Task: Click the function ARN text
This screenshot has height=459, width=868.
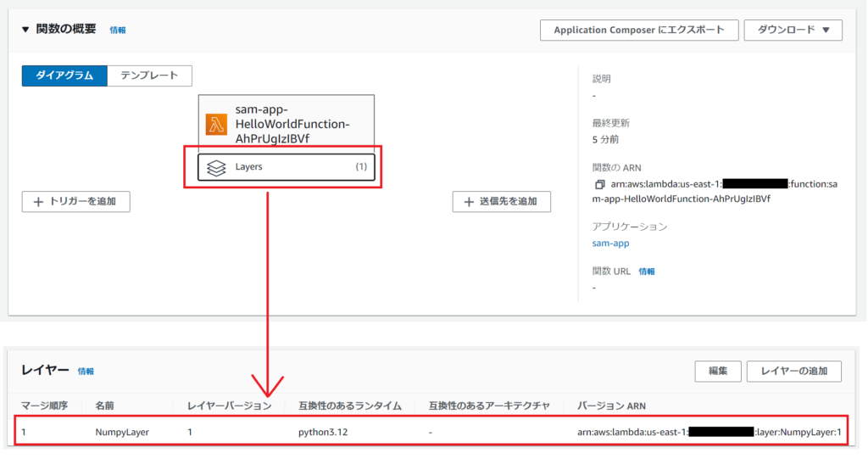Action: (x=715, y=191)
